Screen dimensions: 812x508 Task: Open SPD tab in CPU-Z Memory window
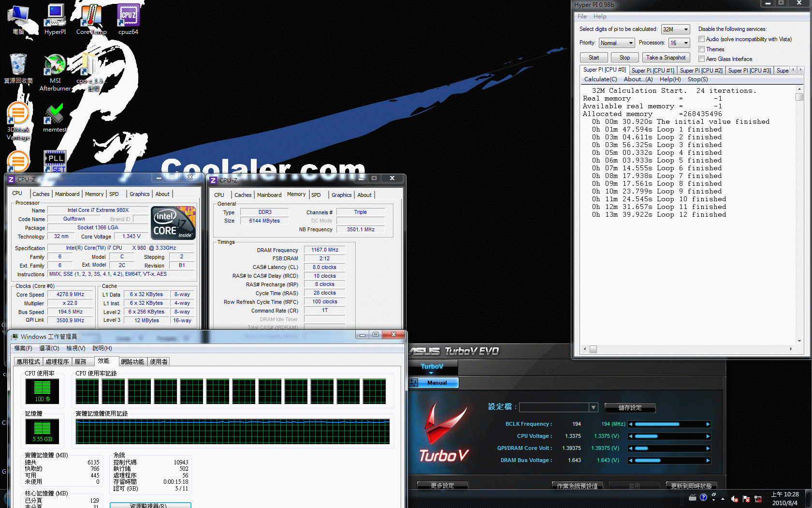click(316, 195)
